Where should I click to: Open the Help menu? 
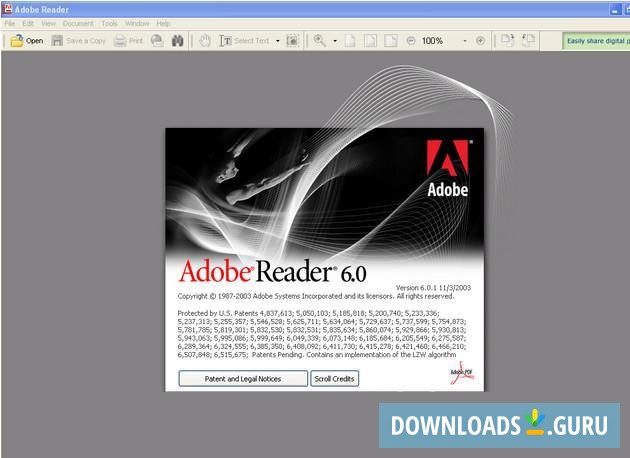(x=164, y=24)
